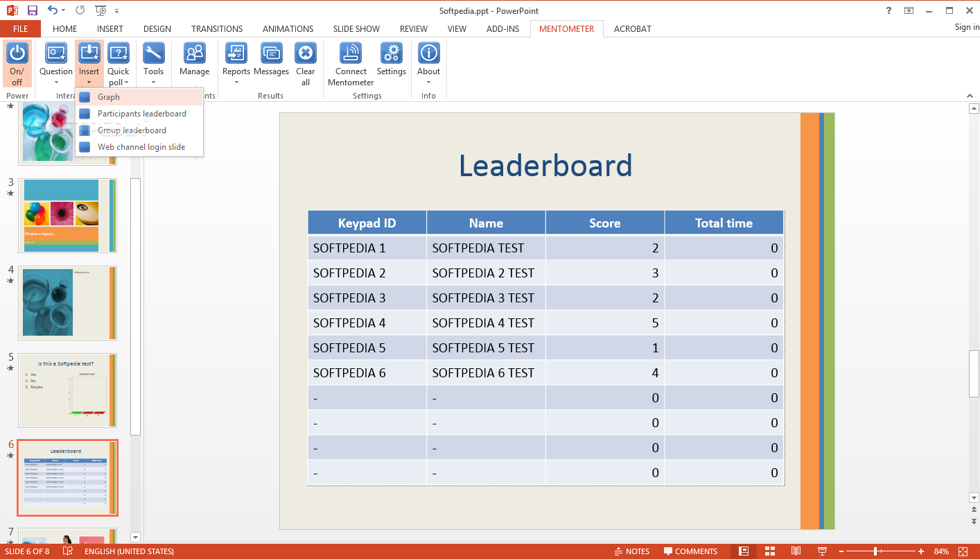Click Connect Mentometer icon

pos(351,54)
